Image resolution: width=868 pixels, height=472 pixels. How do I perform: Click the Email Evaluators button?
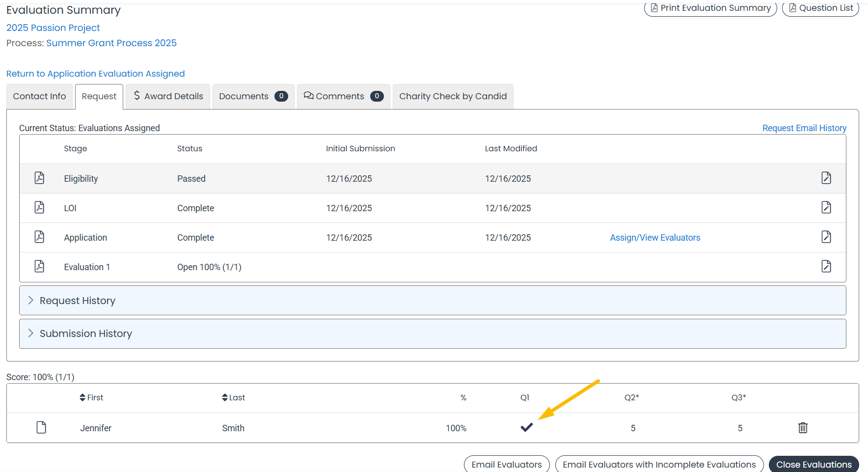(507, 464)
